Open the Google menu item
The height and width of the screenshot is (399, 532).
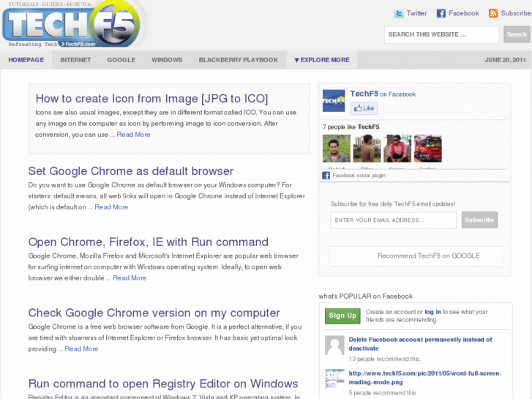tap(121, 60)
